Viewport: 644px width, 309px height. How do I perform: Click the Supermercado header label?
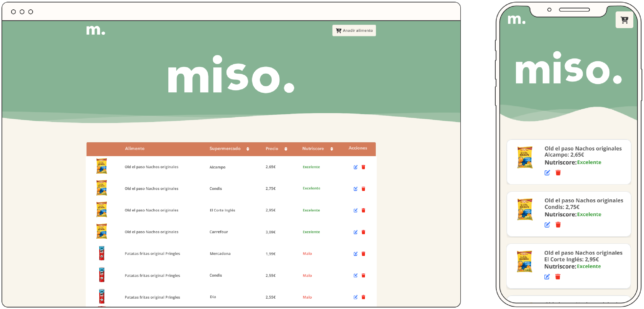[x=225, y=149]
